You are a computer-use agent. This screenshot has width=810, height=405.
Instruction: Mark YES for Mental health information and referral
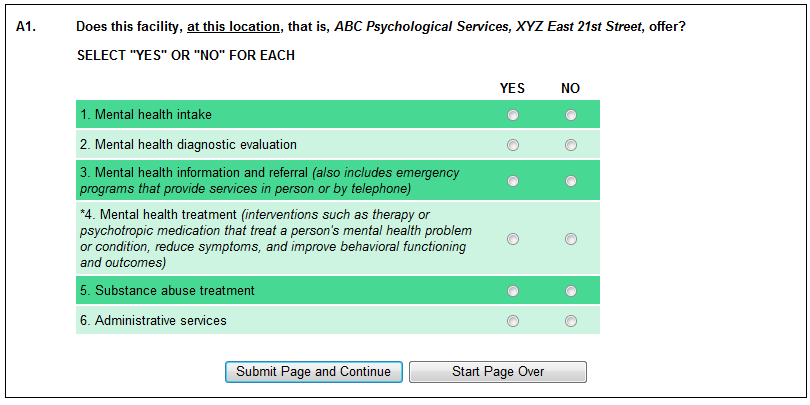click(x=513, y=181)
